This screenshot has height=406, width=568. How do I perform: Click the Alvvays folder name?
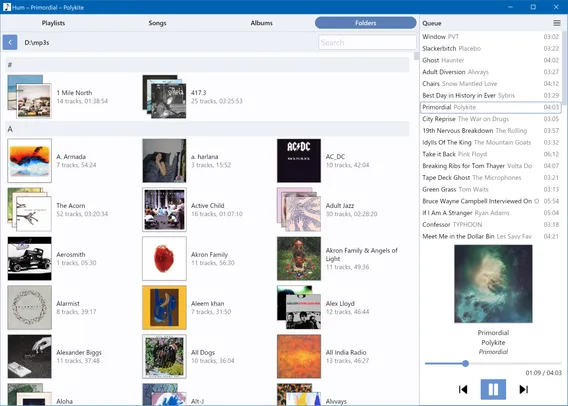click(336, 401)
